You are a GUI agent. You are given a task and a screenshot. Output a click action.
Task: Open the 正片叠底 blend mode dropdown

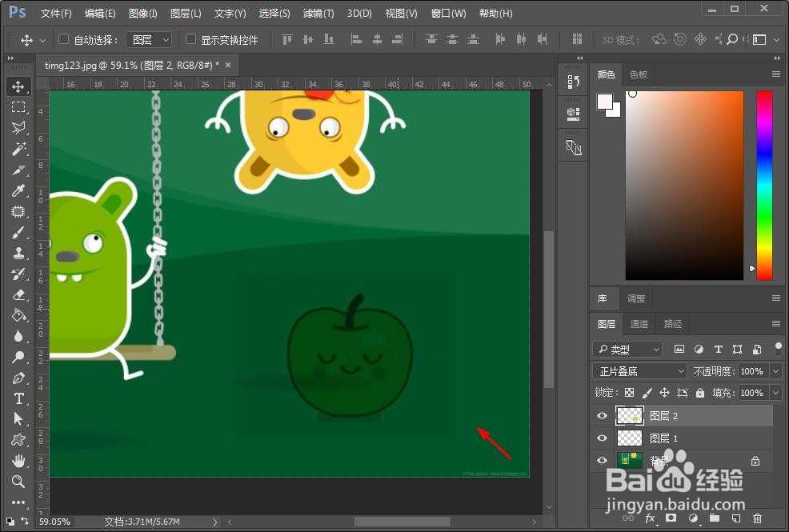click(639, 371)
